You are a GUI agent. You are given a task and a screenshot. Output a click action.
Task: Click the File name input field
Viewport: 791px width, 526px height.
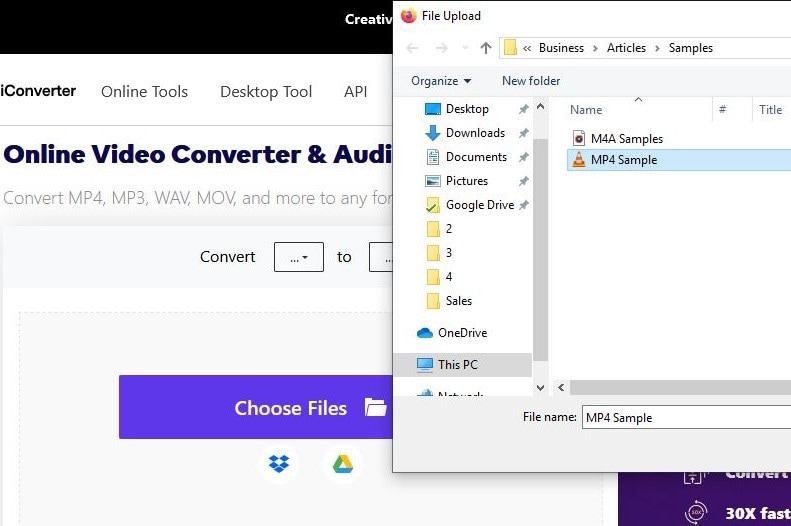(686, 418)
